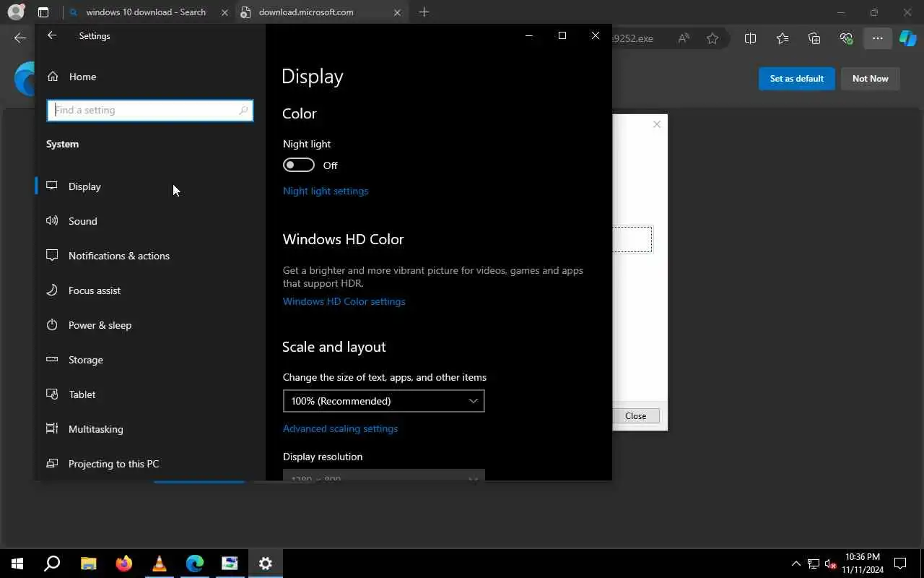Open File Explorer from taskbar

pos(88,564)
